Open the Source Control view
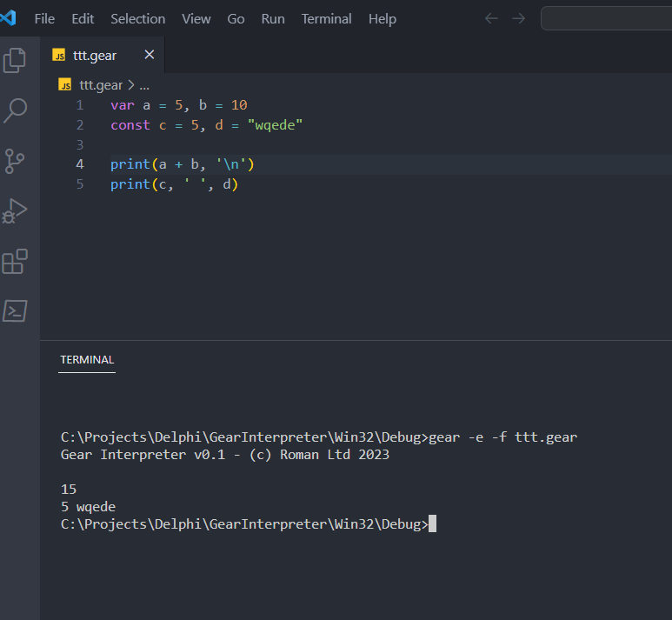The image size is (672, 620). (15, 161)
